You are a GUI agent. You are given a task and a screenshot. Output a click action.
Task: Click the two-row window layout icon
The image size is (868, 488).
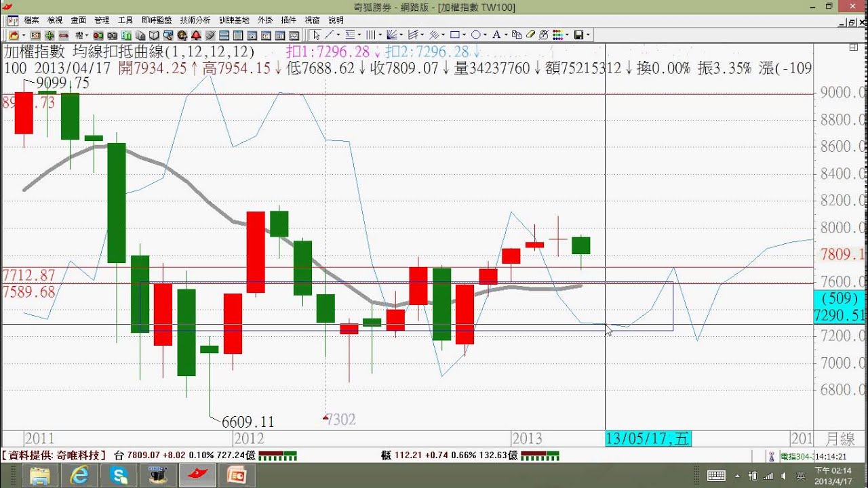click(224, 35)
